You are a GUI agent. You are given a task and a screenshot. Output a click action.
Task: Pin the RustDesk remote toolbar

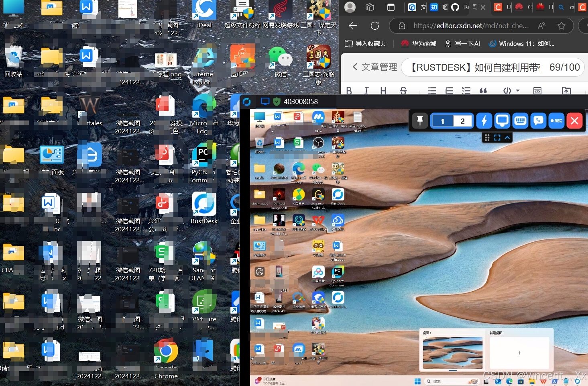point(420,120)
